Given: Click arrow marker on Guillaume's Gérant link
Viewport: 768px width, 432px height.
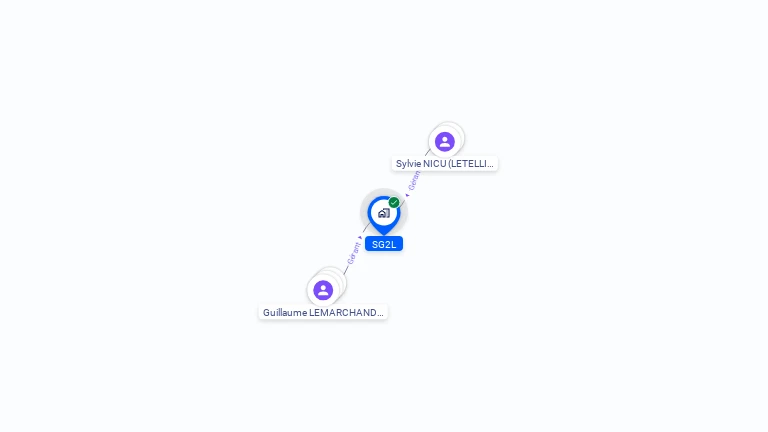Looking at the screenshot, I should coord(360,238).
